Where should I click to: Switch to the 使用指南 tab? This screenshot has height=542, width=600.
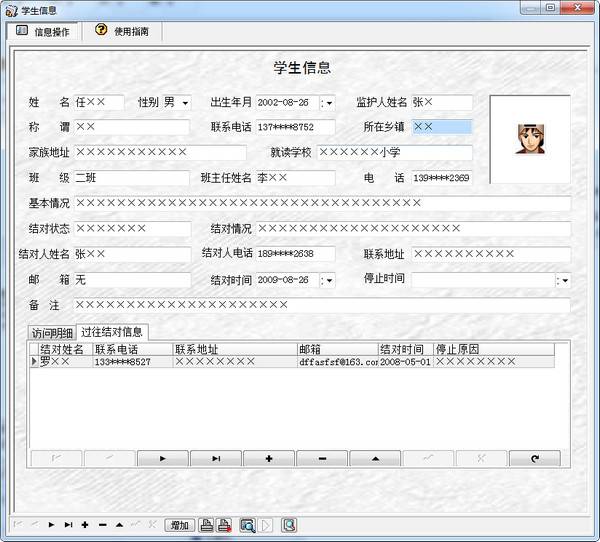tap(123, 31)
